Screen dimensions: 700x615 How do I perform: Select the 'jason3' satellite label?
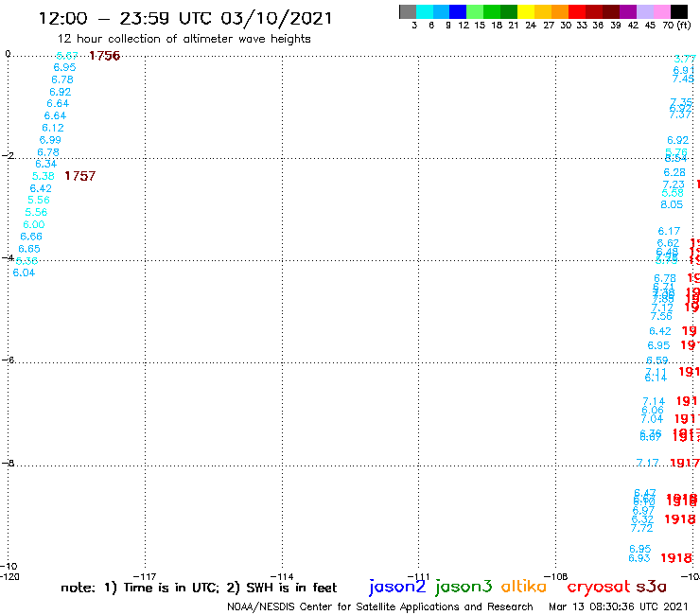point(464,587)
